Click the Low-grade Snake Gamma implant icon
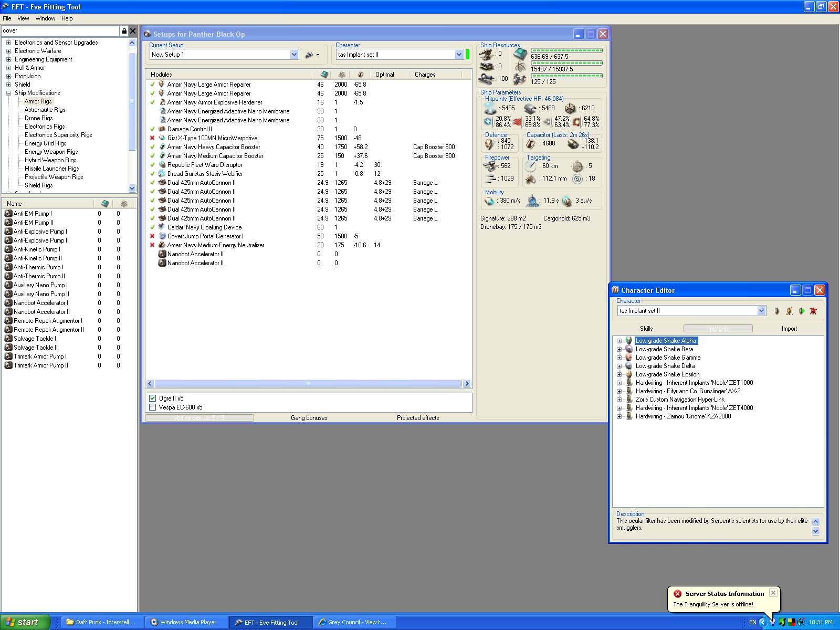The width and height of the screenshot is (840, 630). [x=629, y=358]
